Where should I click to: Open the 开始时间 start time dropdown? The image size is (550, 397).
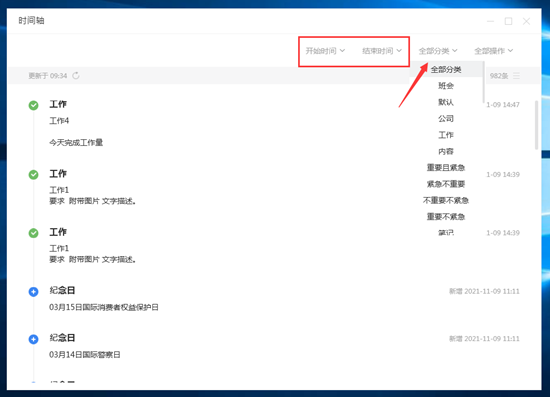(325, 51)
